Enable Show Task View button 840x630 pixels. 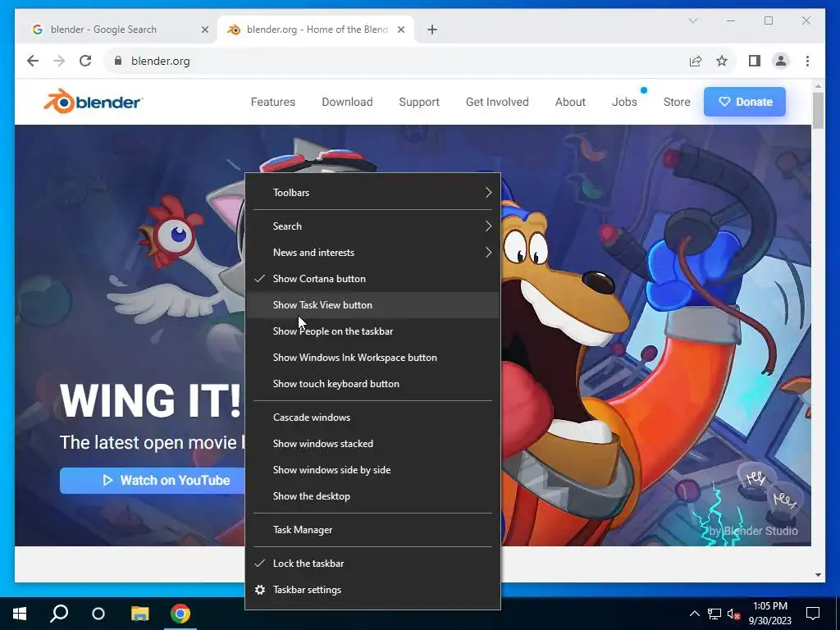tap(372, 305)
